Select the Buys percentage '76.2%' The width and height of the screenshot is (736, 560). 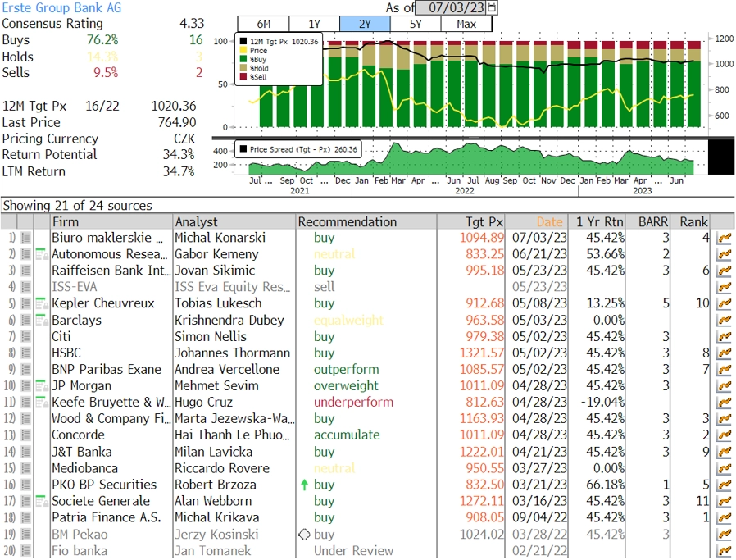pos(102,40)
